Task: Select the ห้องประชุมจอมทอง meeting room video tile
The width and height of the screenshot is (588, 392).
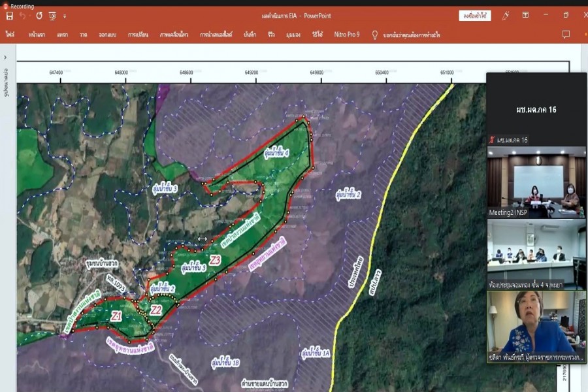Action: pyautogui.click(x=536, y=254)
